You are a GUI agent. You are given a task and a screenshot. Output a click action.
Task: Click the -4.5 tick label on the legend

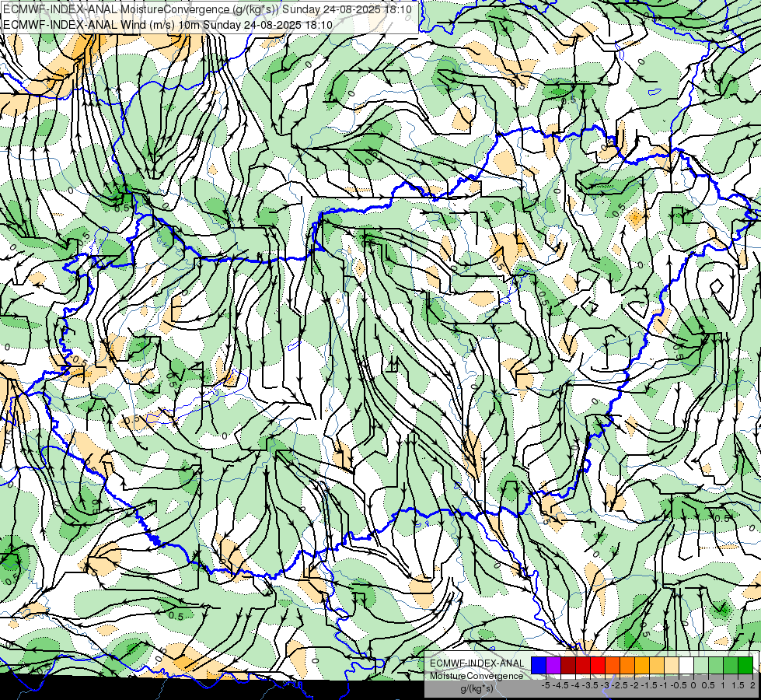[560, 685]
